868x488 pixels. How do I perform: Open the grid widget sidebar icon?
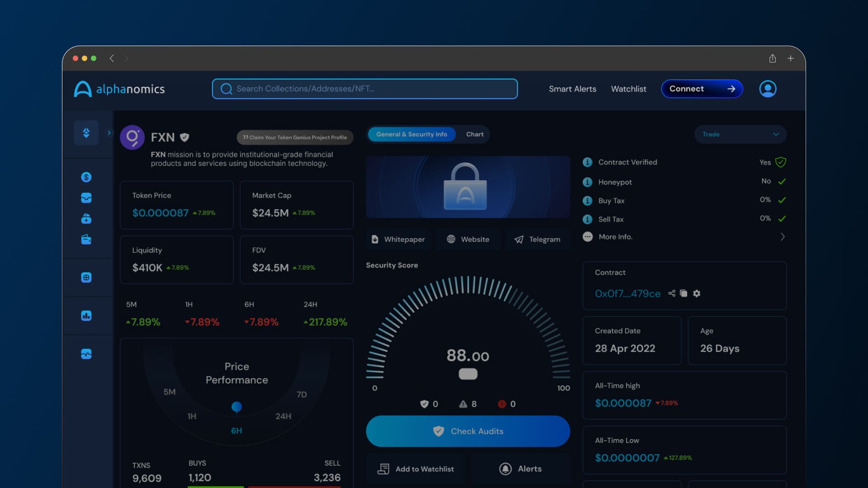click(86, 277)
